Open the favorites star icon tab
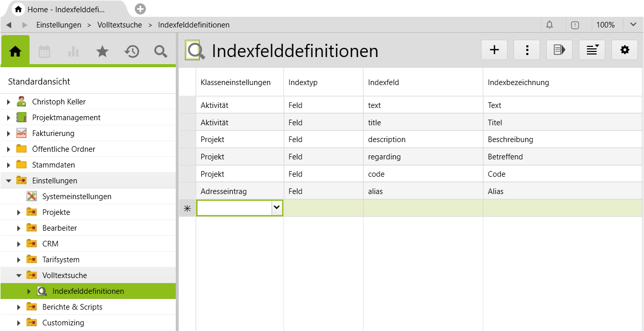The width and height of the screenshot is (644, 331). click(102, 51)
